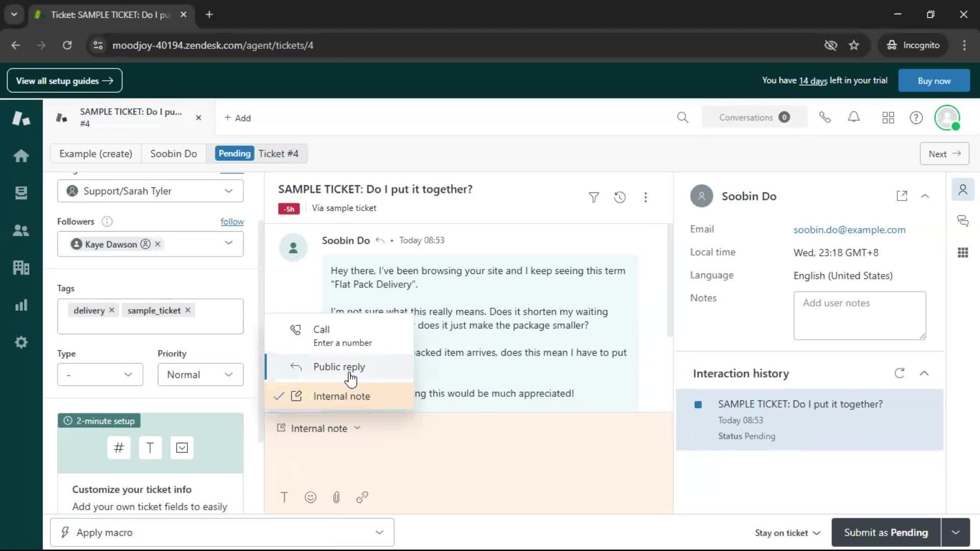Open Views list icon in sidebar

pyautogui.click(x=21, y=193)
